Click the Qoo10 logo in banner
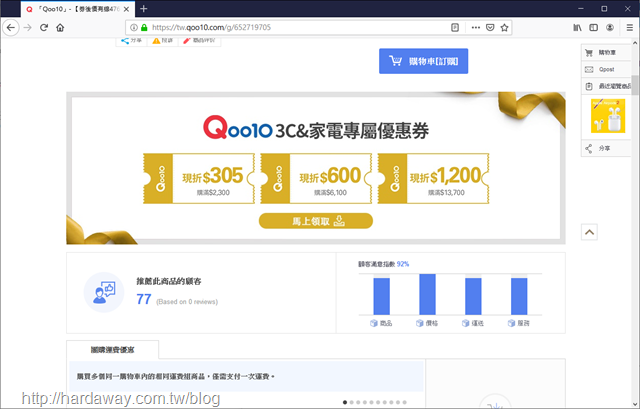The height and width of the screenshot is (409, 640). coord(238,128)
